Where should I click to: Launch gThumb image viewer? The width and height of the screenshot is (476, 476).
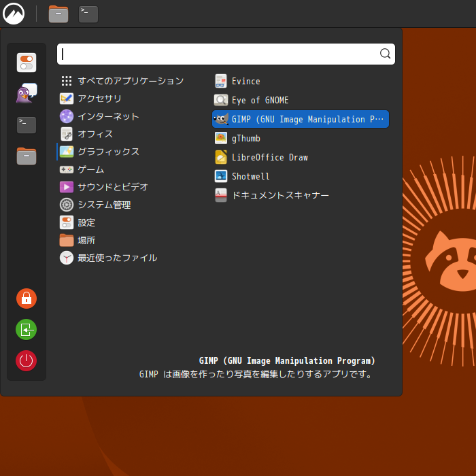pyautogui.click(x=301, y=138)
